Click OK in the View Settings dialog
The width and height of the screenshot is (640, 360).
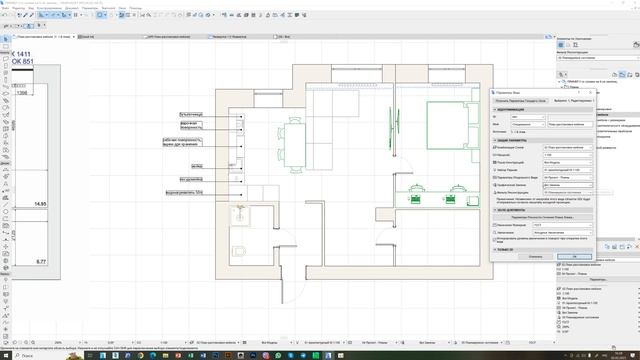574,257
